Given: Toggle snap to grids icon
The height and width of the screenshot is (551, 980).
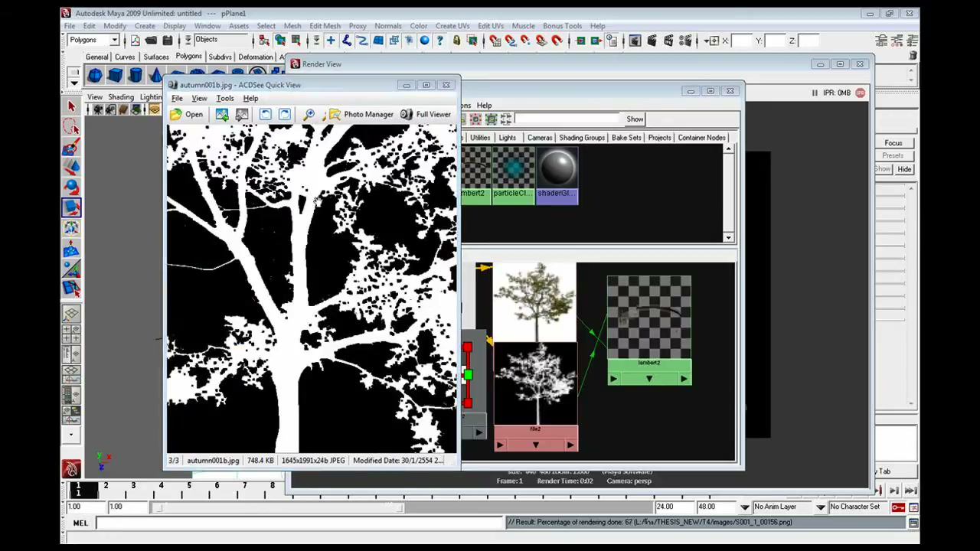Looking at the screenshot, I should click(495, 41).
